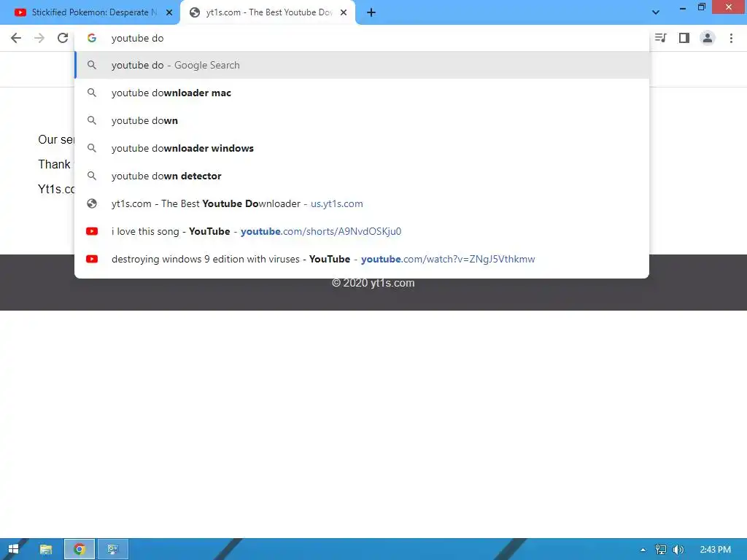Open the third taskbar app after Chrome

pos(113,549)
